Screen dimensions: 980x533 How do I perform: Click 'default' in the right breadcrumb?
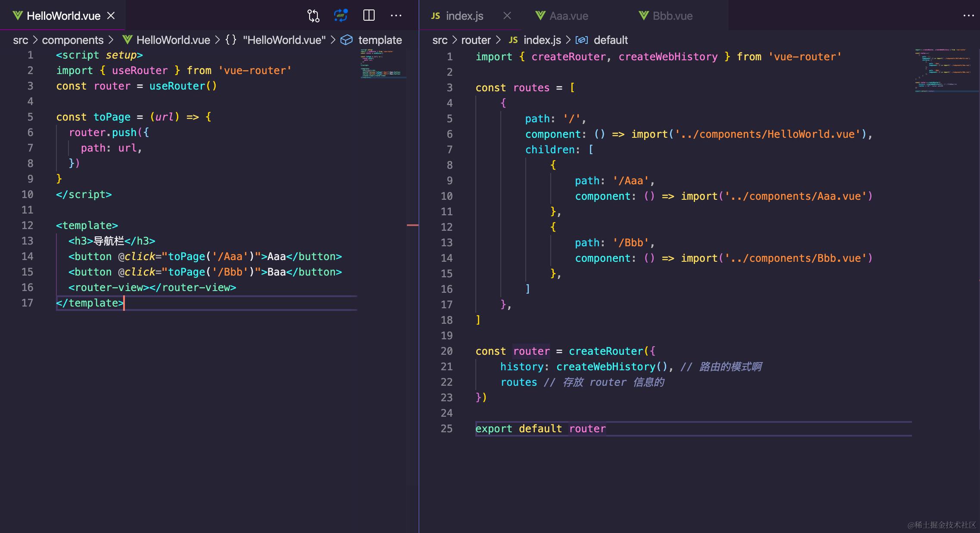point(611,40)
